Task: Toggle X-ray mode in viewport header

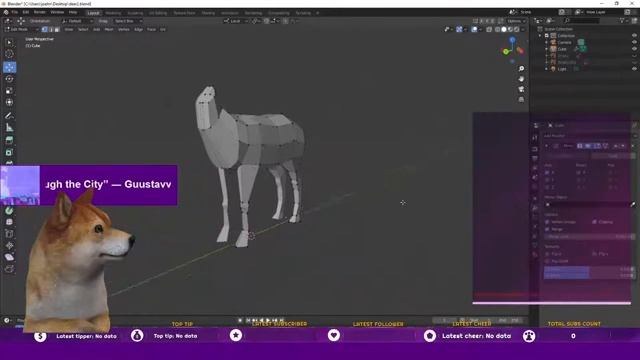Action: (489, 29)
